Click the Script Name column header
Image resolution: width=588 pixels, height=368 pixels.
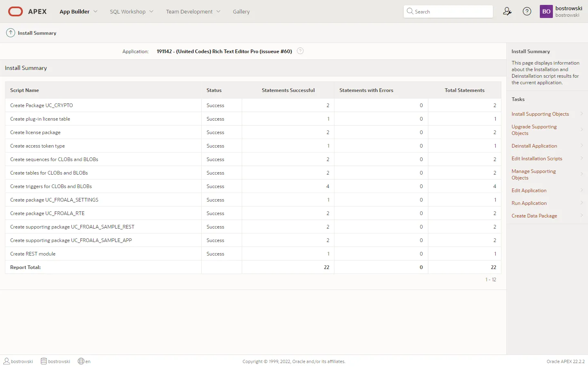tap(24, 90)
